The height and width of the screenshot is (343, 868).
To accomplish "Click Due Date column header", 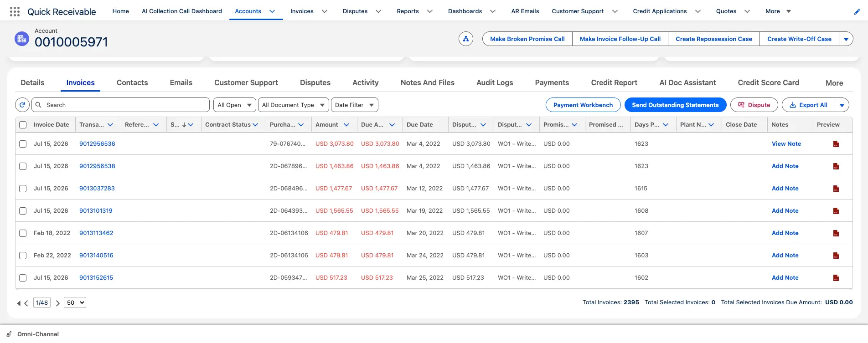I will [x=420, y=125].
